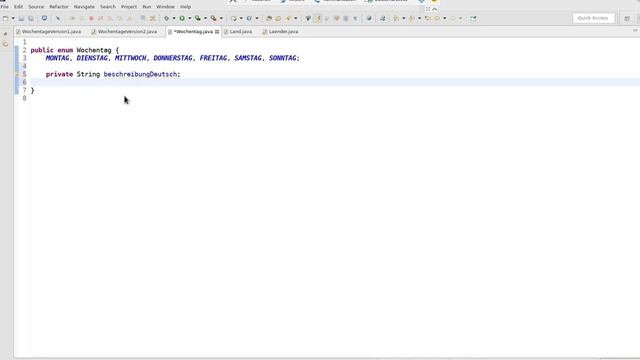Click the red Terminate icon
640x360 pixels.
pos(91,18)
